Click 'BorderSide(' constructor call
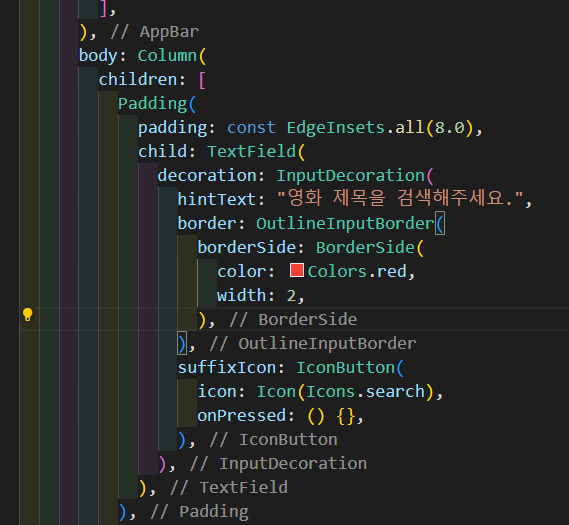Image resolution: width=569 pixels, height=525 pixels. point(369,247)
